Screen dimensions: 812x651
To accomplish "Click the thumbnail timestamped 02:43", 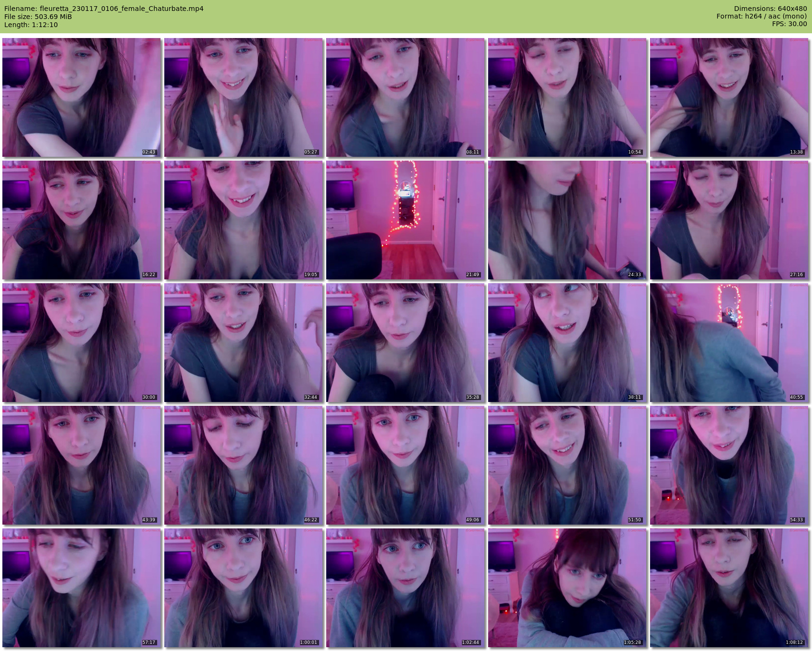I will point(82,97).
